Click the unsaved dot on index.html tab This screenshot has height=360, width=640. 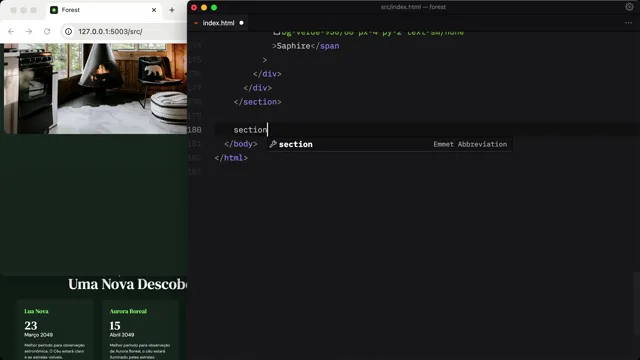tap(241, 23)
